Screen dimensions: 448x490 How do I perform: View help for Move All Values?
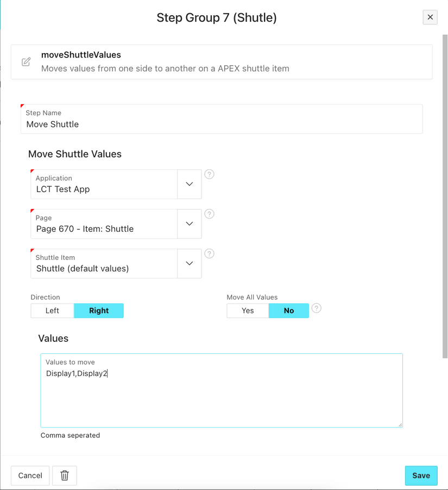[x=317, y=308]
